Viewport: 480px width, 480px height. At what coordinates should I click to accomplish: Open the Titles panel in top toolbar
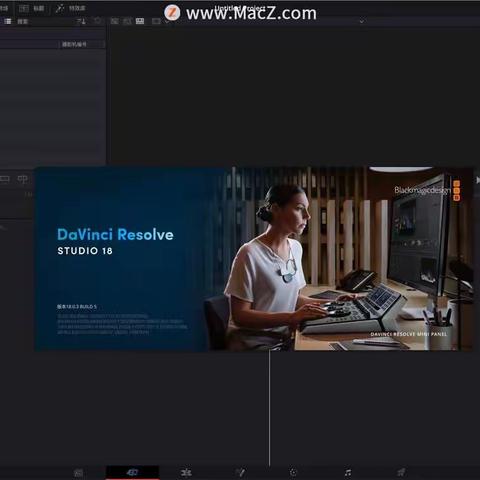[x=32, y=8]
